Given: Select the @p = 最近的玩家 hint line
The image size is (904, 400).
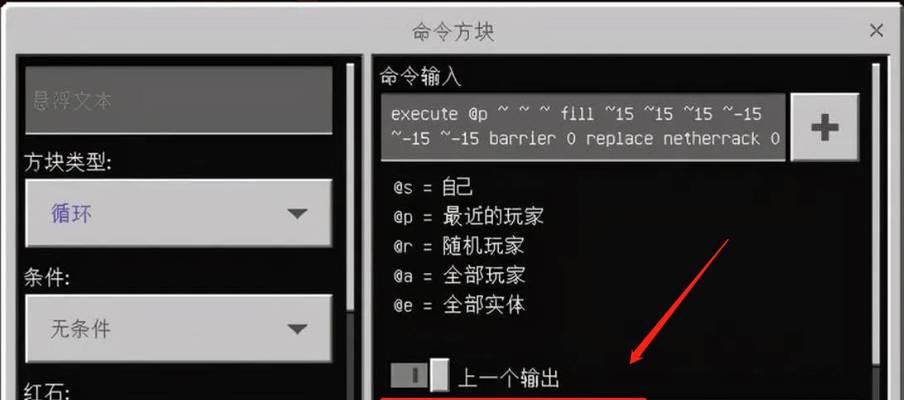Looking at the screenshot, I should tap(469, 217).
